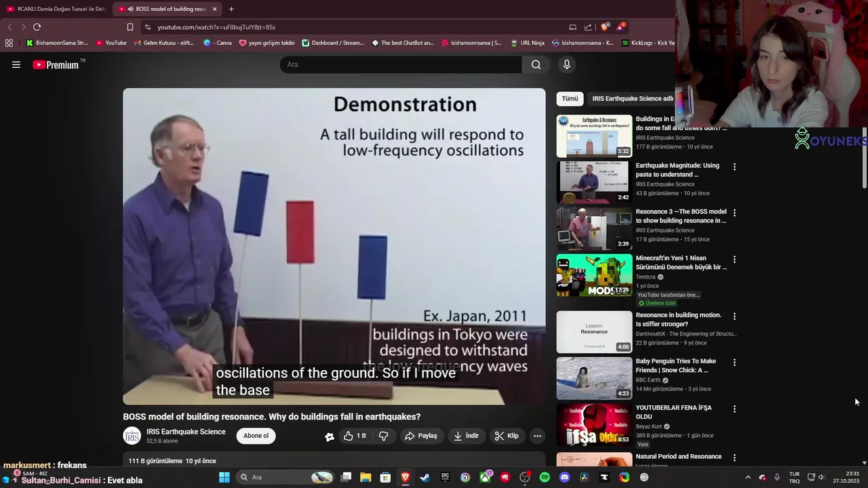The image size is (868, 488).
Task: Download the video with İndir
Action: pyautogui.click(x=467, y=436)
